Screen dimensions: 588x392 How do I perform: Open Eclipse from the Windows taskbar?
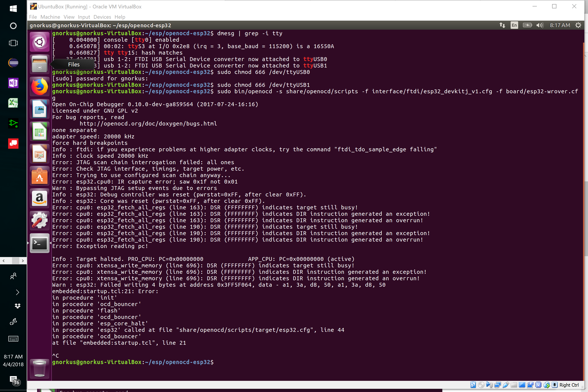13,63
